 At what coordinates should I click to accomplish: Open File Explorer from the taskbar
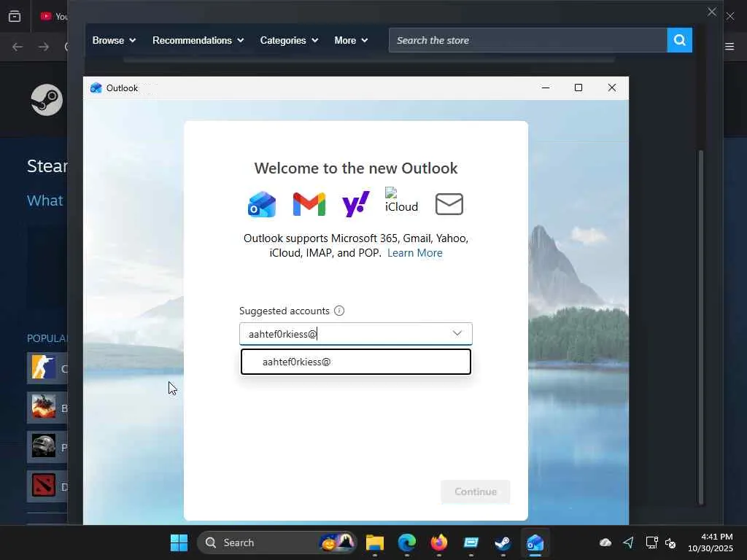coord(375,542)
